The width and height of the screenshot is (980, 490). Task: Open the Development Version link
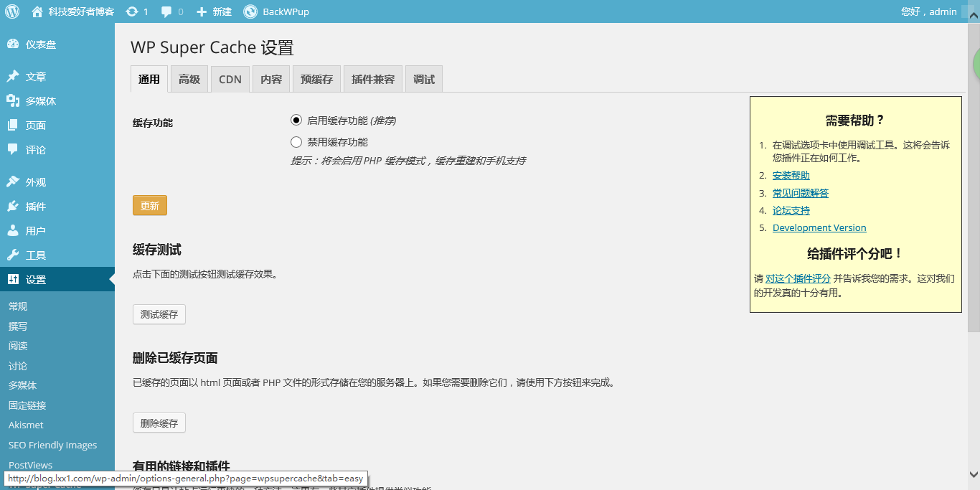819,227
